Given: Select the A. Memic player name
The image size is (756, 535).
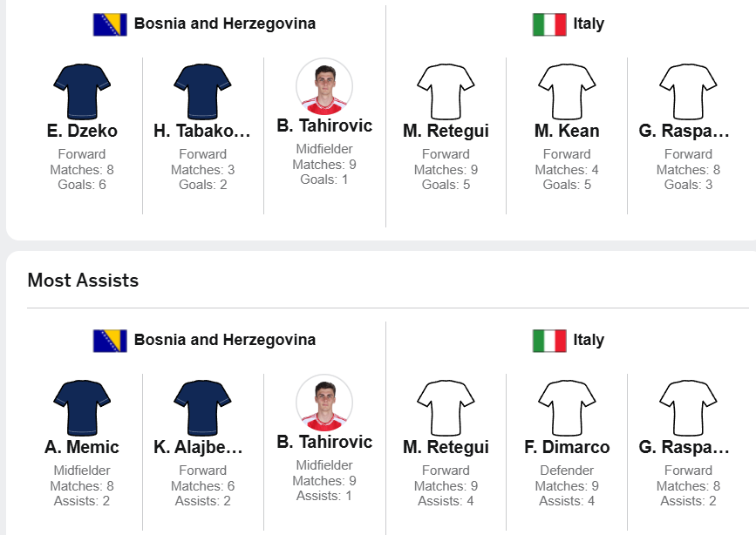Looking at the screenshot, I should click(82, 448).
